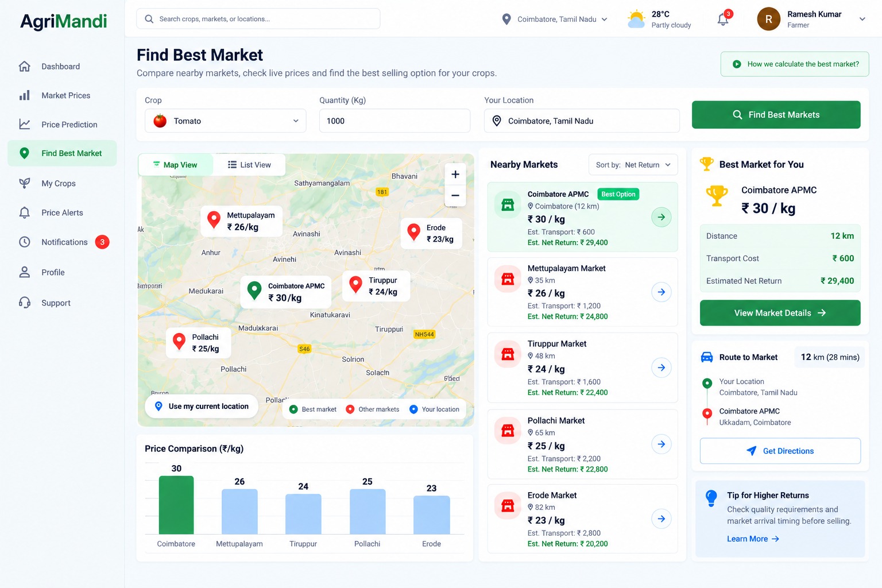Screen dimensions: 882x588
Task: Click the Erode Market store icon
Action: (508, 506)
